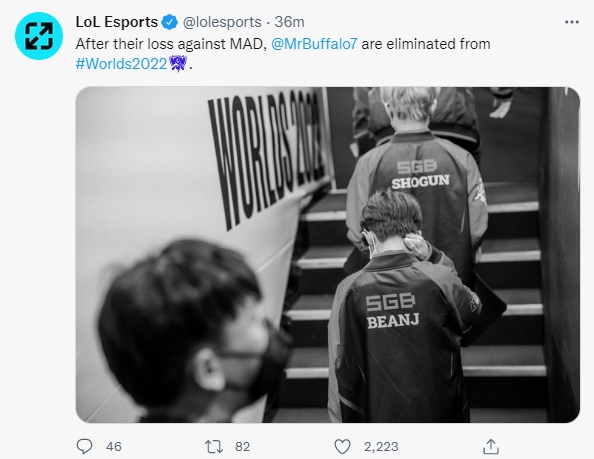The image size is (594, 459).
Task: Open the tweet via 36m timestamp
Action: pyautogui.click(x=289, y=22)
